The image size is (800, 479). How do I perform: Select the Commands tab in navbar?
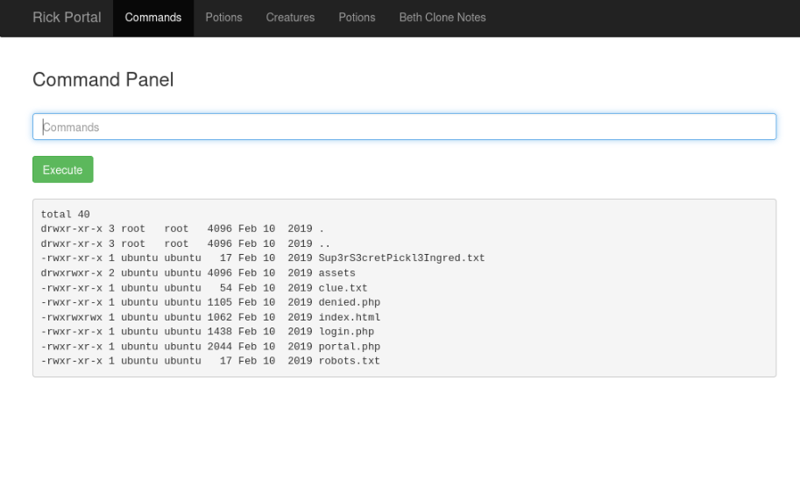click(x=153, y=17)
